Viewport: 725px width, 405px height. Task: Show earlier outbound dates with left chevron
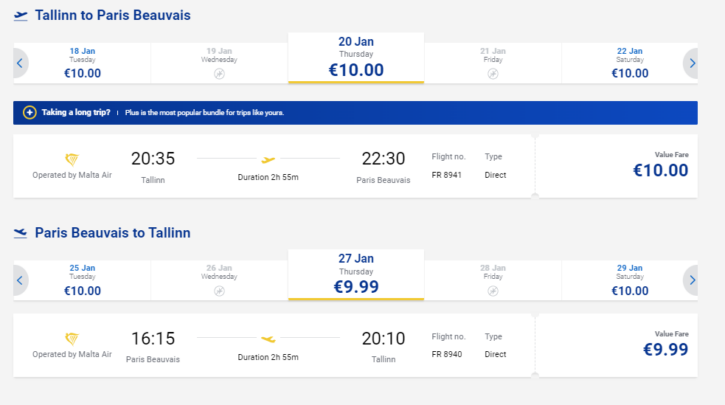pos(20,63)
